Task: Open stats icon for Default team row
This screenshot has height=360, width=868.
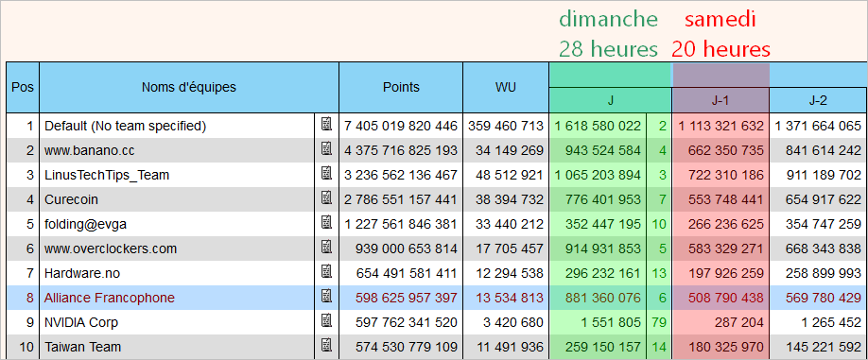Action: coord(326,125)
